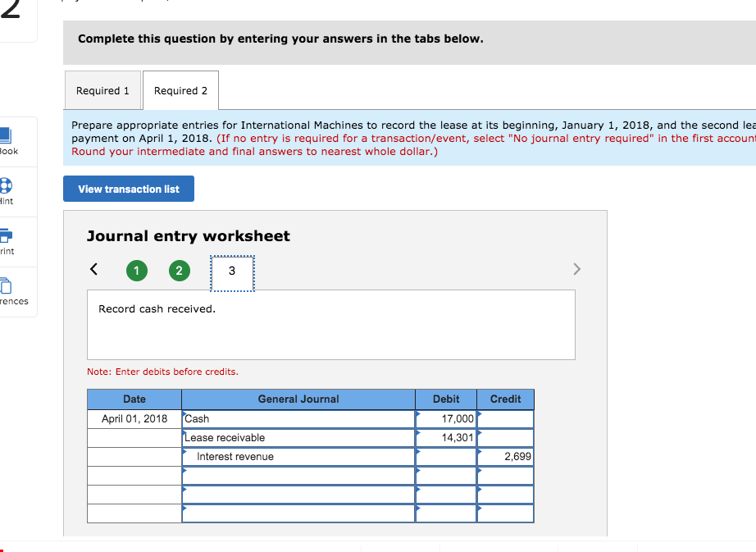Switch to the Required 1 tab

coord(102,90)
